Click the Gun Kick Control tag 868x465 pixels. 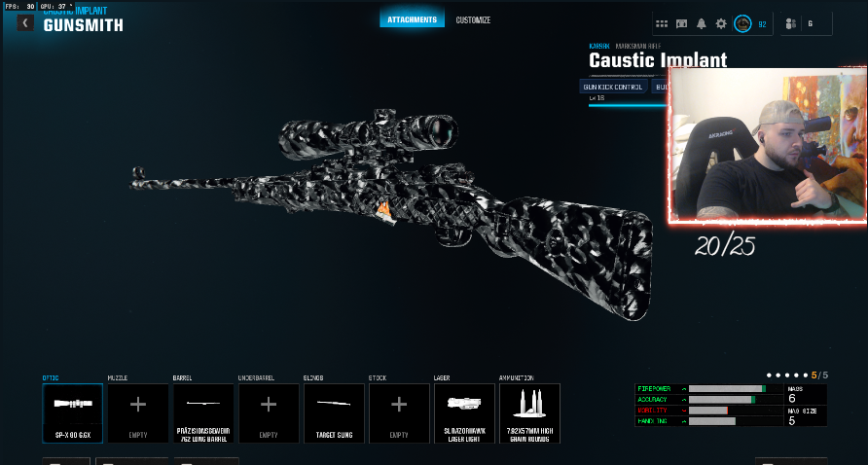point(613,87)
